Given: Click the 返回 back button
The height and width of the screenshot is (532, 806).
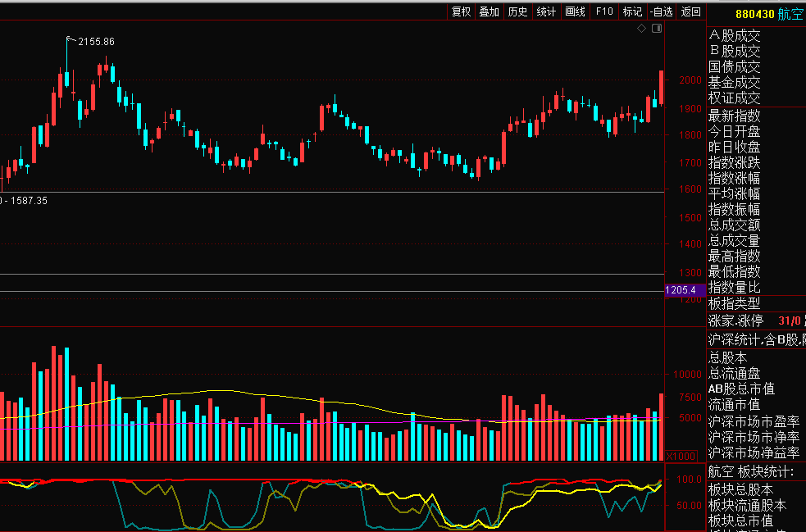Looking at the screenshot, I should pos(691,11).
